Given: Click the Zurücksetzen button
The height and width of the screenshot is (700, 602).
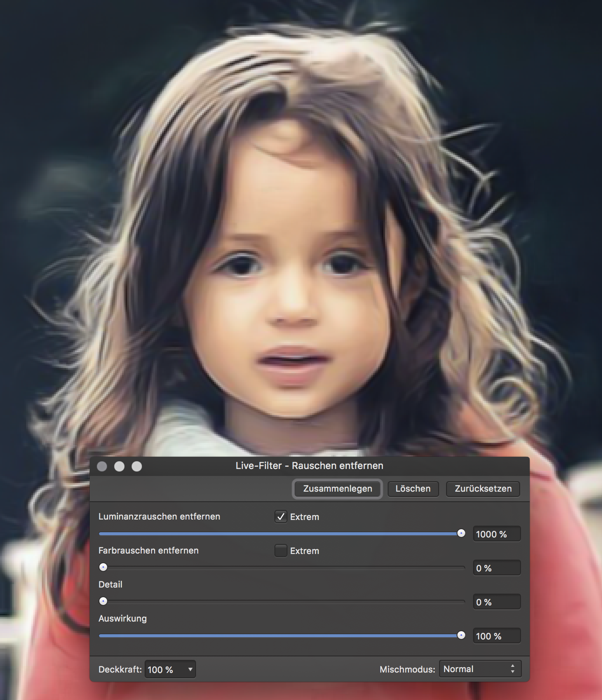Looking at the screenshot, I should pos(483,489).
